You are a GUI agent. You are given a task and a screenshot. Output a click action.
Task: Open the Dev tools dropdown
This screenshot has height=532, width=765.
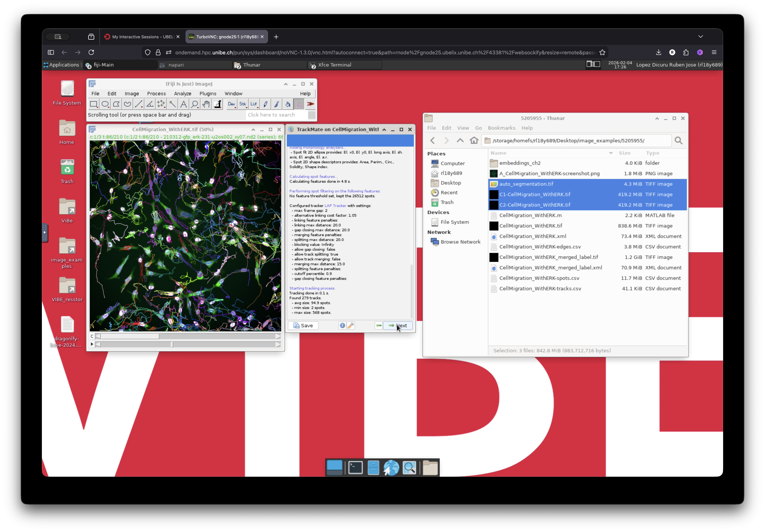pyautogui.click(x=231, y=104)
